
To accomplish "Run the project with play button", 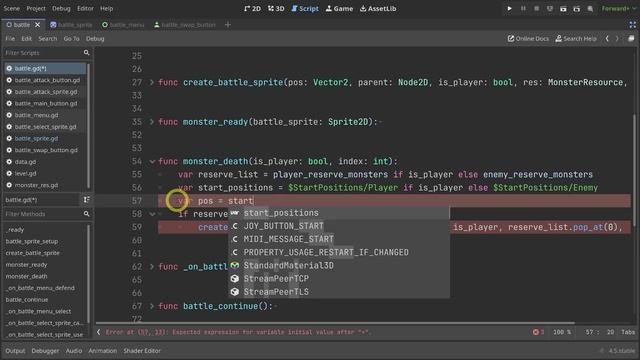I will (509, 9).
